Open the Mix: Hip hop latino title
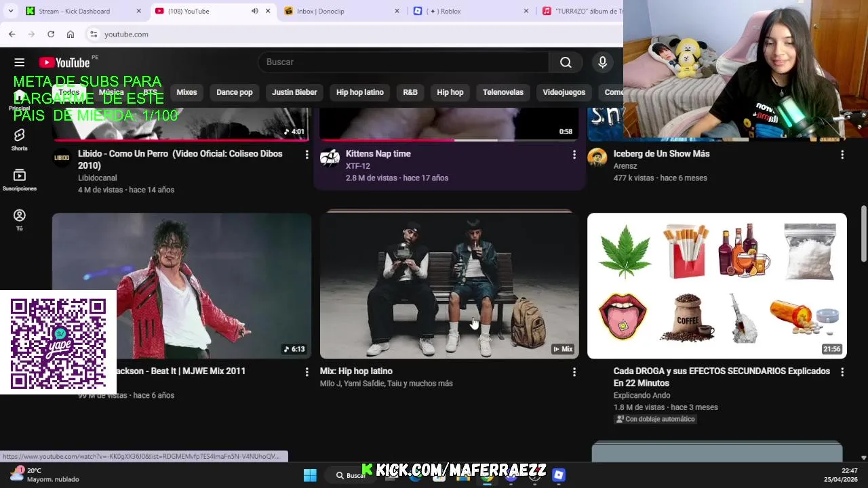 (356, 371)
